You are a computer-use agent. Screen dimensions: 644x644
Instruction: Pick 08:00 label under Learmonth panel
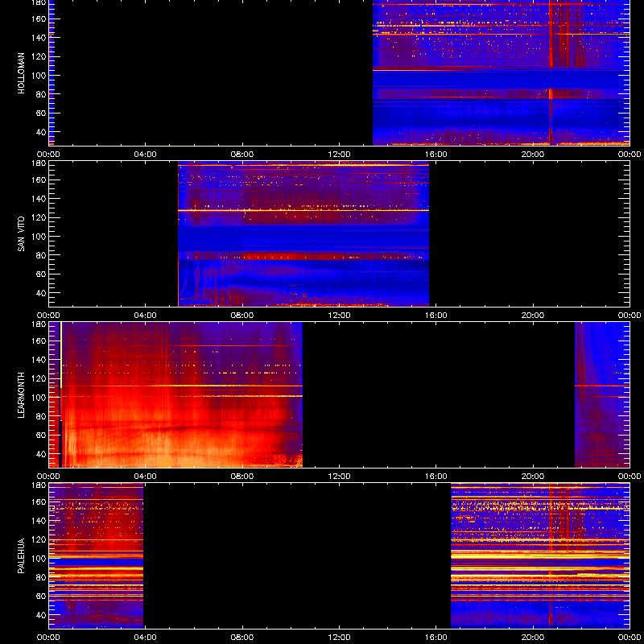[x=242, y=477]
